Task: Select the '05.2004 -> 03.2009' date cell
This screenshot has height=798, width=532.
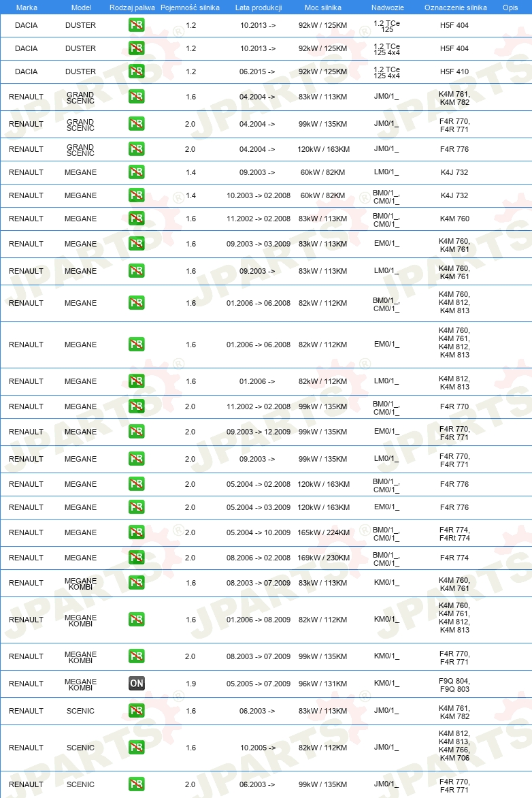Action: pos(259,507)
